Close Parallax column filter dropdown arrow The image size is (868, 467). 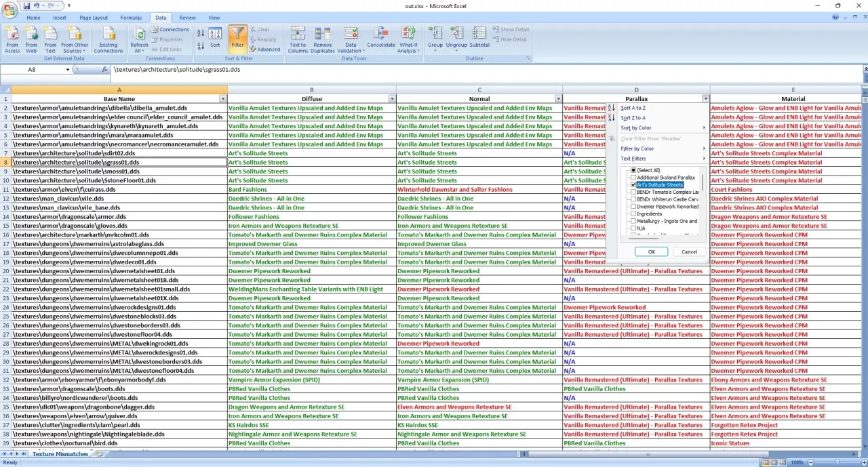coord(705,99)
